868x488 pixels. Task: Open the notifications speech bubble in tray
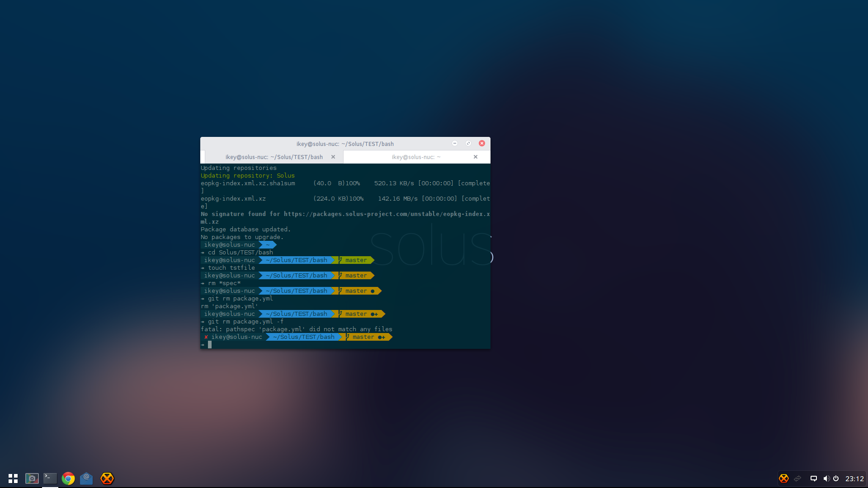click(x=814, y=479)
